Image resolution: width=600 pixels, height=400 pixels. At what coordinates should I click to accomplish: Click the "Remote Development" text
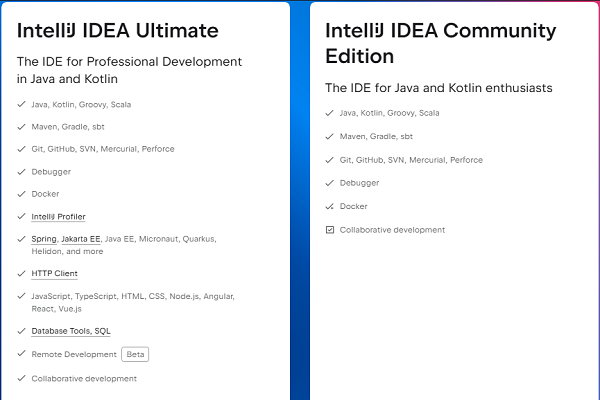pyautogui.click(x=74, y=354)
